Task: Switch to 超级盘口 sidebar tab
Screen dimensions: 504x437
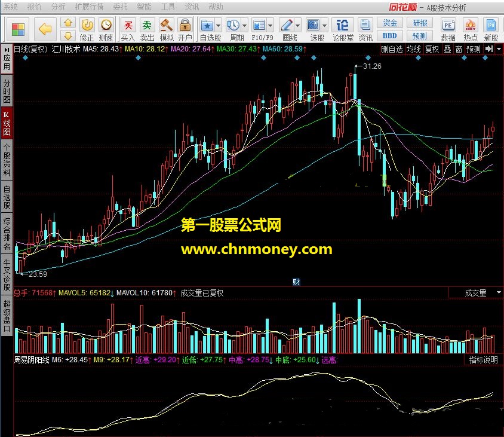Action: (x=7, y=316)
